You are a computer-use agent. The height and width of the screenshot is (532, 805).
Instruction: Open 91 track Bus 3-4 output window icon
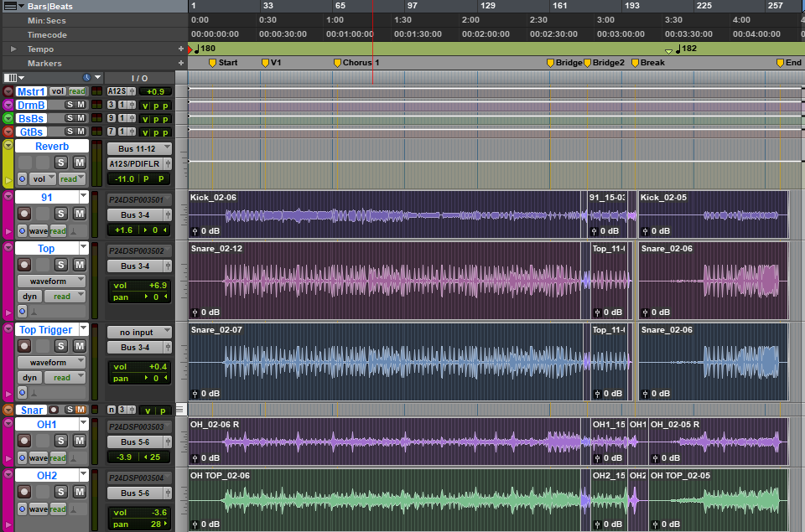pos(168,214)
